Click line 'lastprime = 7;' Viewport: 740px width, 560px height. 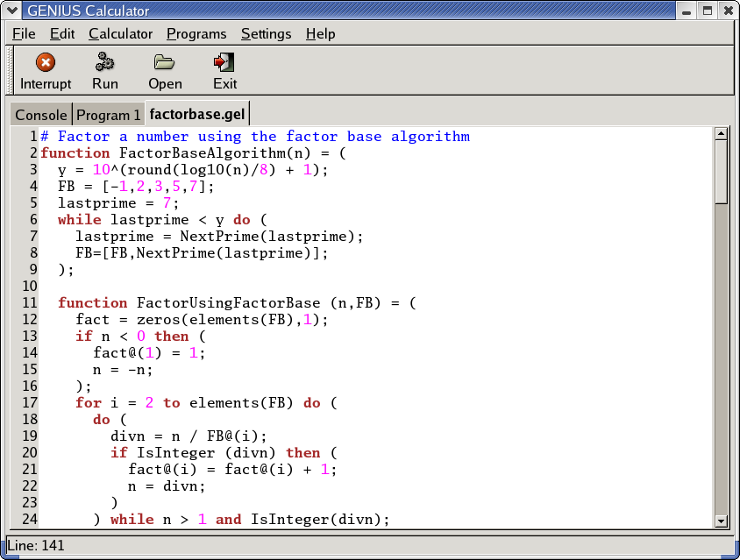click(118, 203)
